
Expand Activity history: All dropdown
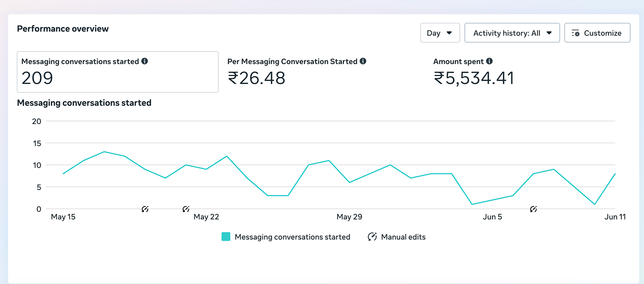click(512, 33)
